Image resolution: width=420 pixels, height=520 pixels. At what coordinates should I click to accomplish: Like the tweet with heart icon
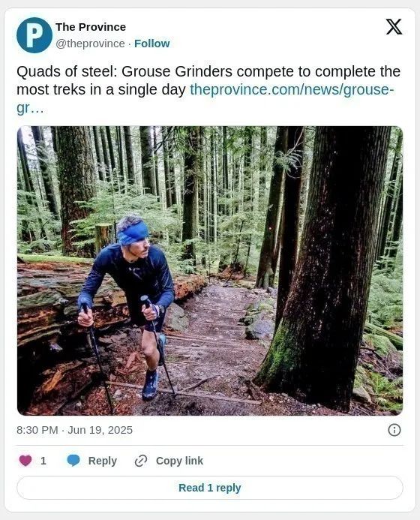(x=25, y=461)
